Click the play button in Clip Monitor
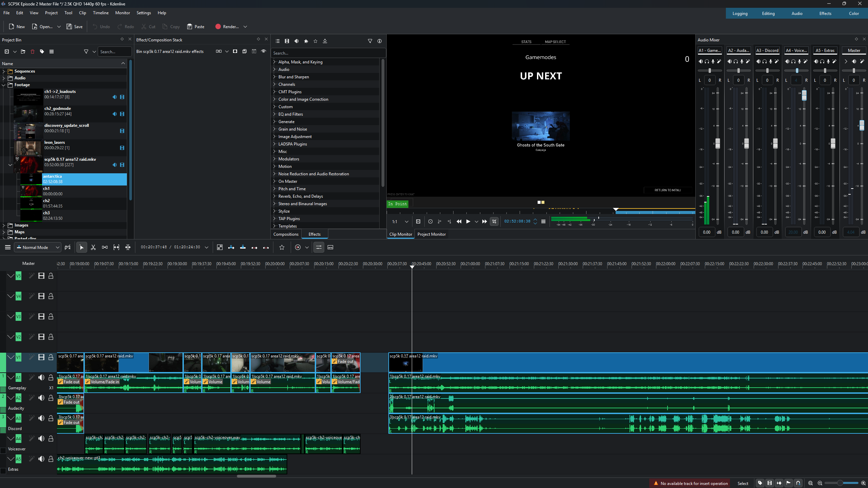The image size is (868, 488). [468, 221]
